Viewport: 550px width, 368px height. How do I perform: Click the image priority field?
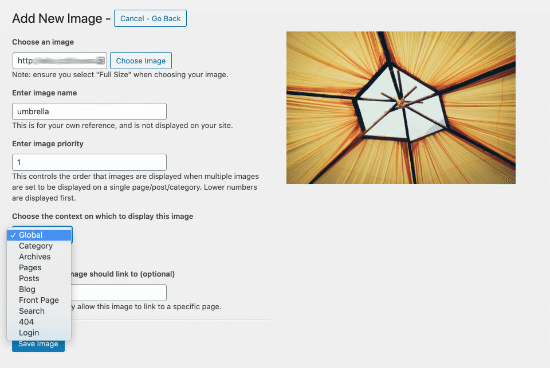(89, 162)
